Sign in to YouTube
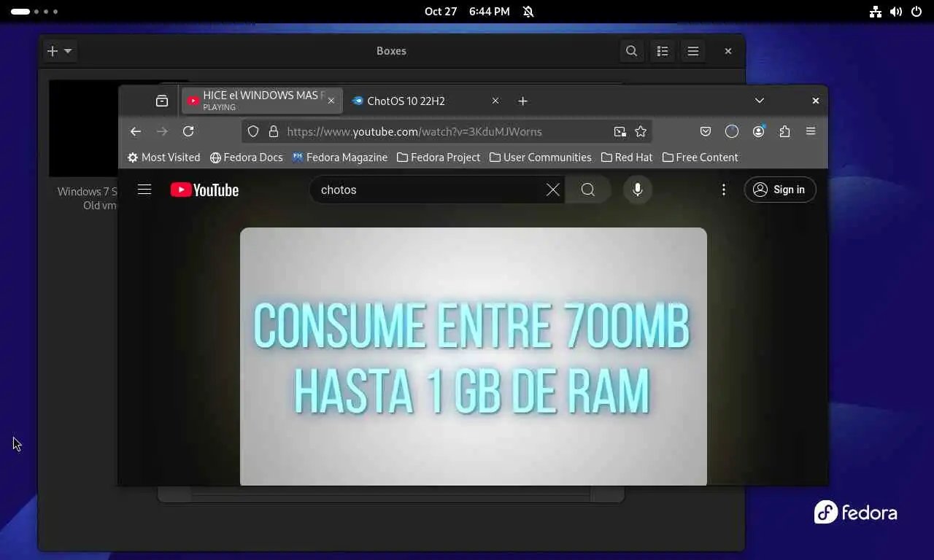This screenshot has height=560, width=934. pos(780,190)
